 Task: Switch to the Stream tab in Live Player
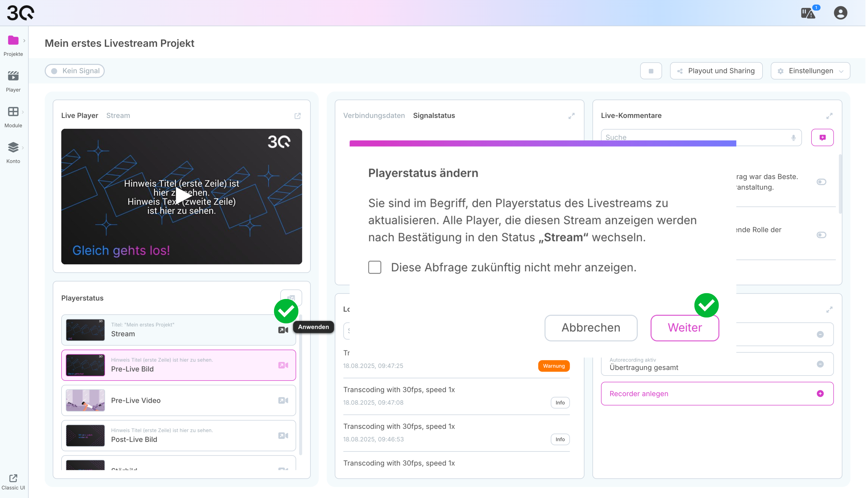point(118,116)
